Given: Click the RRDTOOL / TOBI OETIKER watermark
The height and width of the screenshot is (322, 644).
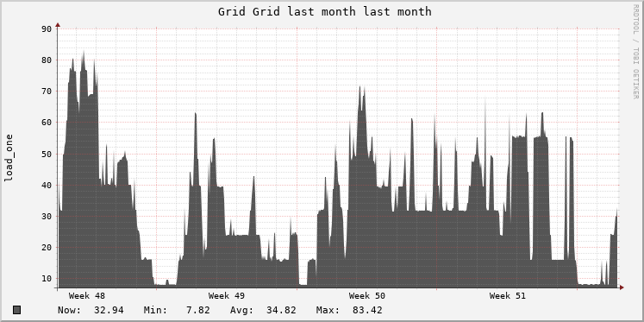Looking at the screenshot, I should tap(635, 52).
